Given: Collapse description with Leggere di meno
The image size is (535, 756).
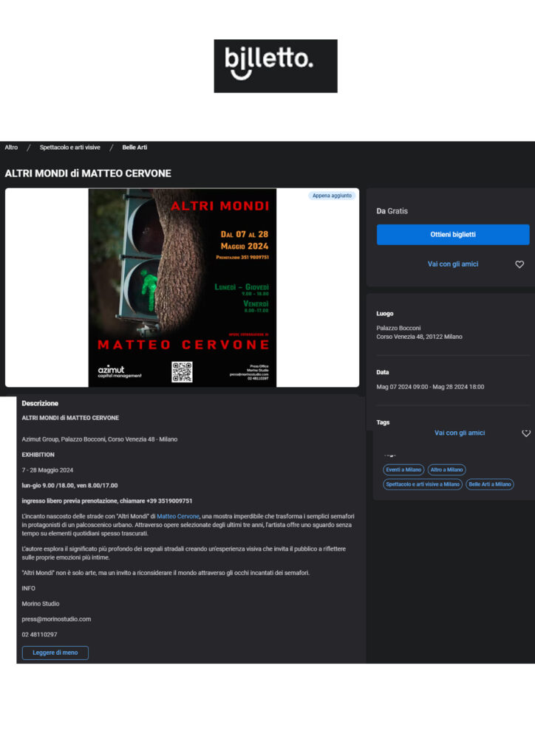Looking at the screenshot, I should pyautogui.click(x=55, y=653).
